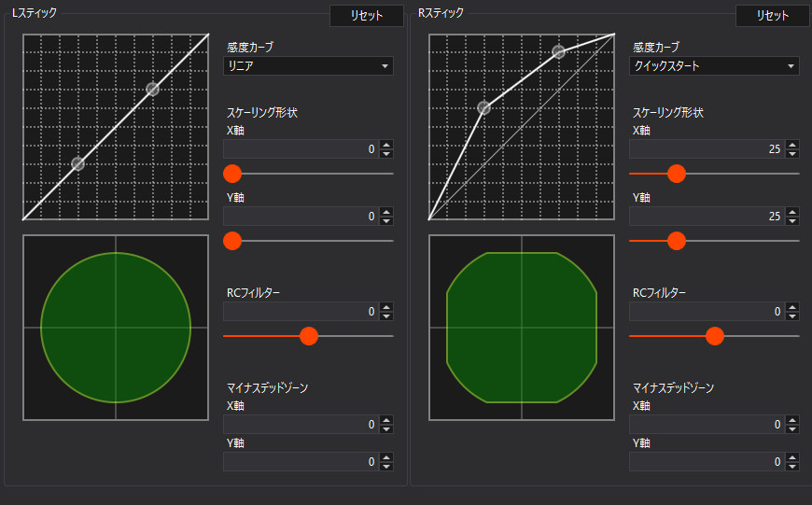The image size is (812, 505).
Task: Decrease the Rスティック マイナスデッドゾーン Y軸 value
Action: tap(792, 466)
